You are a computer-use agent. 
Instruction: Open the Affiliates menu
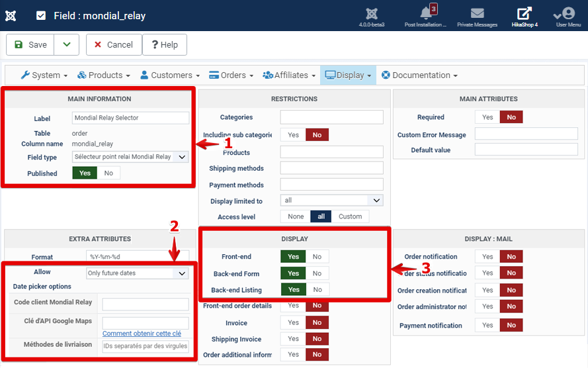[289, 75]
